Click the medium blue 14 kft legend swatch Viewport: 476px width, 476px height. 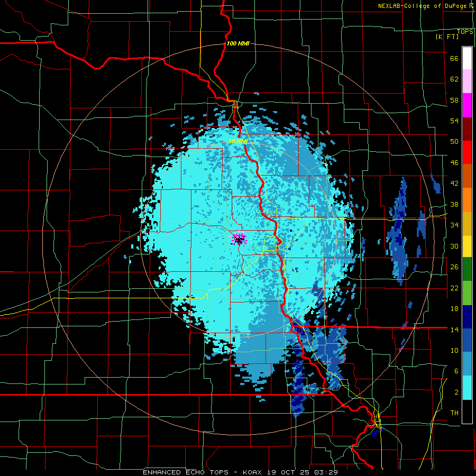click(467, 340)
